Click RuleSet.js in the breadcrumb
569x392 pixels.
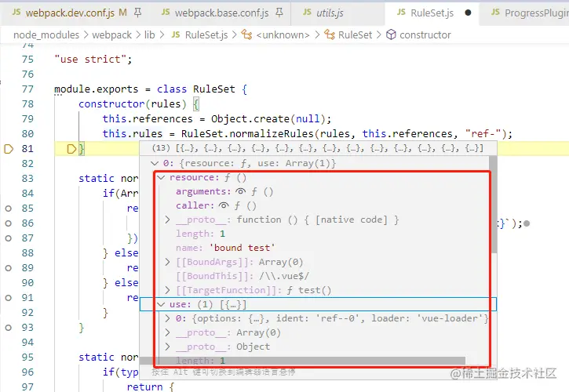coord(206,35)
